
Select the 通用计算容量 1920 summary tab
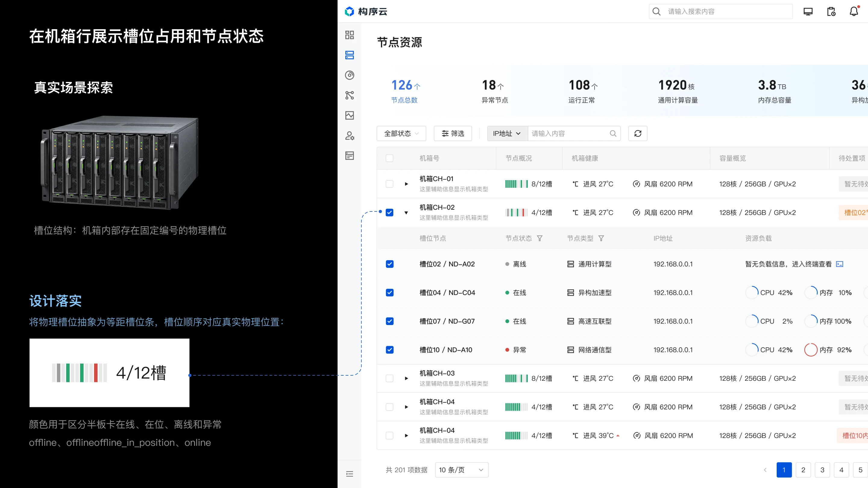click(x=678, y=91)
